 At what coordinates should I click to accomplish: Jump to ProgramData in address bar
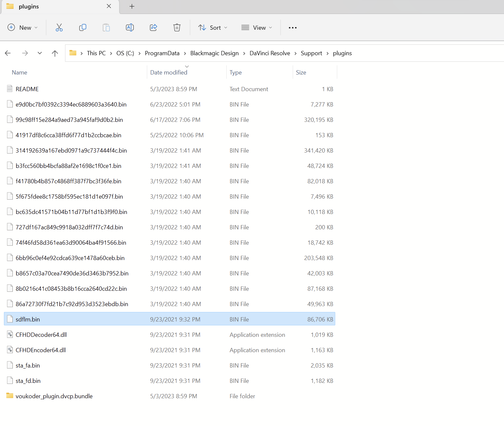tap(162, 53)
